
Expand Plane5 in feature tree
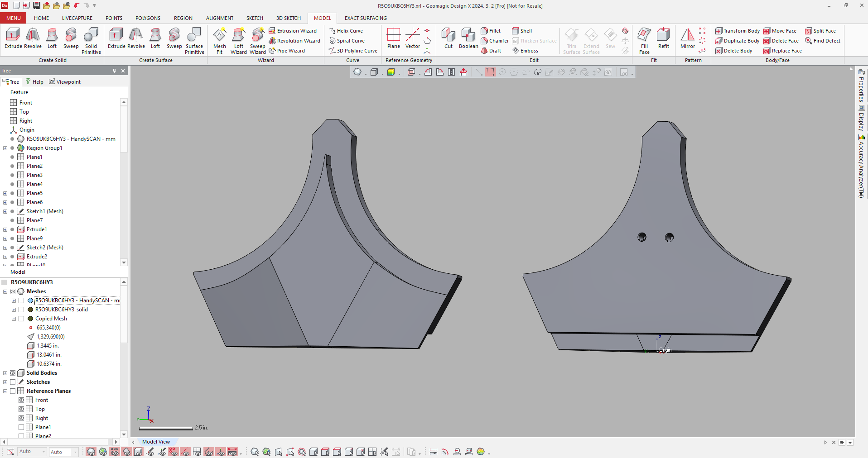coord(5,193)
